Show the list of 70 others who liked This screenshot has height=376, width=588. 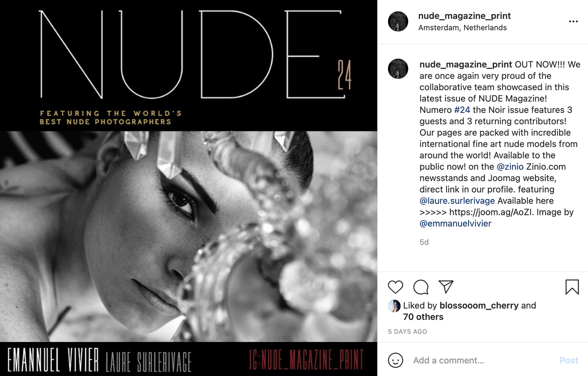point(423,317)
